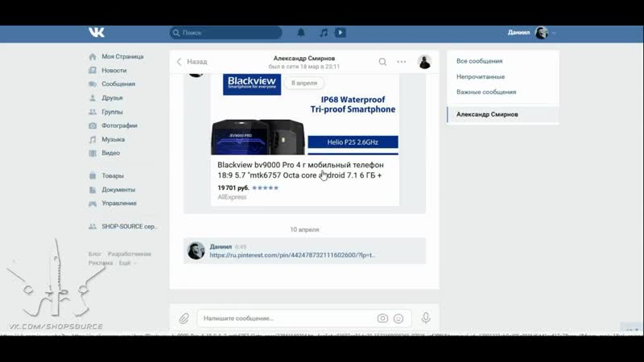Open Документы in sidebar
644x362 pixels.
coord(118,190)
